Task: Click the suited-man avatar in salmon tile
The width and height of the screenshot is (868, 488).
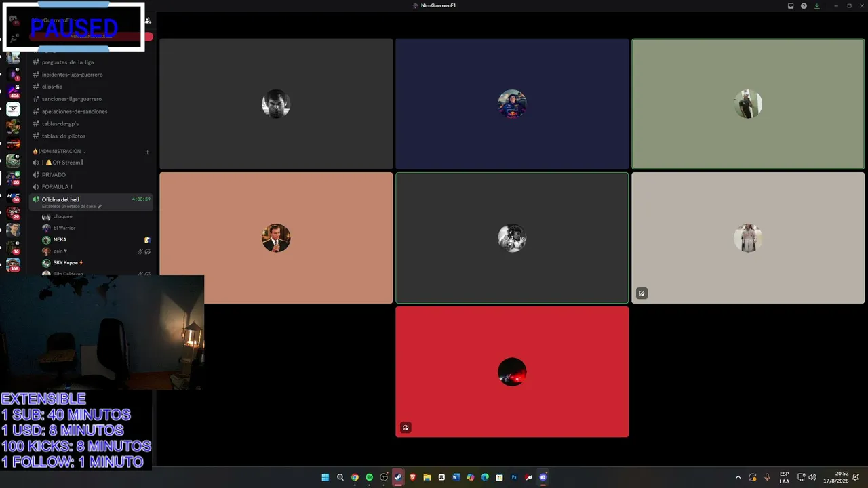Action: (276, 238)
